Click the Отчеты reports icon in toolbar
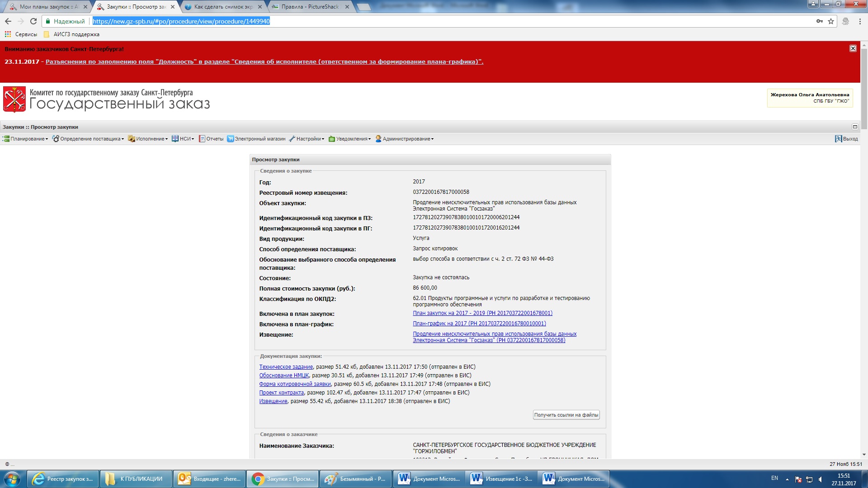868x488 pixels. coord(202,139)
